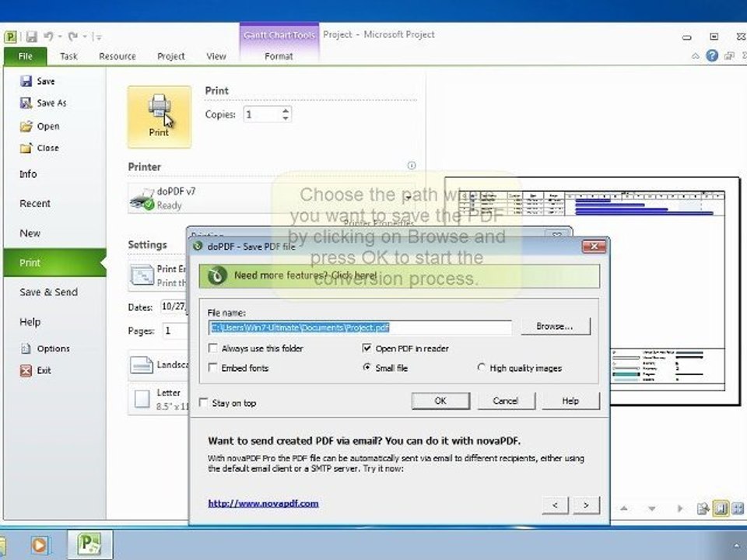Viewport: 747px width, 560px height.
Task: Enable the Embed fonts checkbox
Action: (x=213, y=368)
